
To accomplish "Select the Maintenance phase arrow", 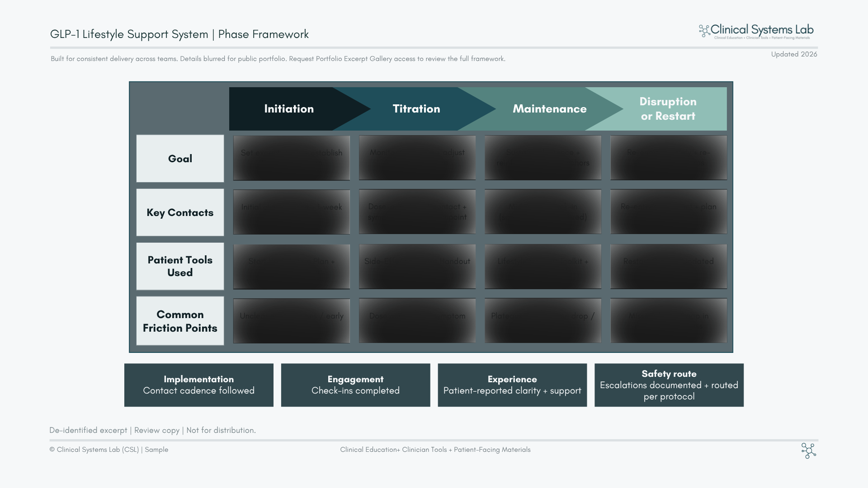I will point(549,109).
